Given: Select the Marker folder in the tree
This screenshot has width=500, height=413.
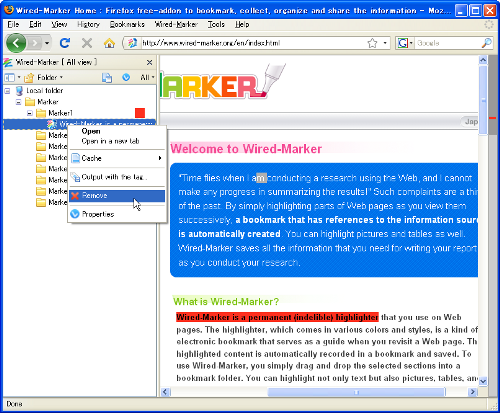Looking at the screenshot, I should pos(48,102).
